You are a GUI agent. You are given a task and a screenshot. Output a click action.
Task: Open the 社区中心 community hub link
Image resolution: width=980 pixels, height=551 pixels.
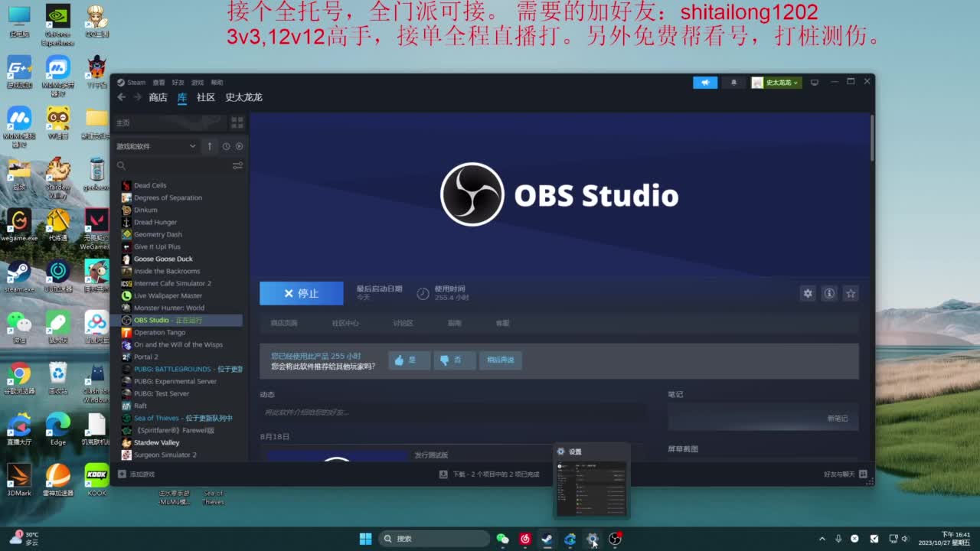[345, 323]
